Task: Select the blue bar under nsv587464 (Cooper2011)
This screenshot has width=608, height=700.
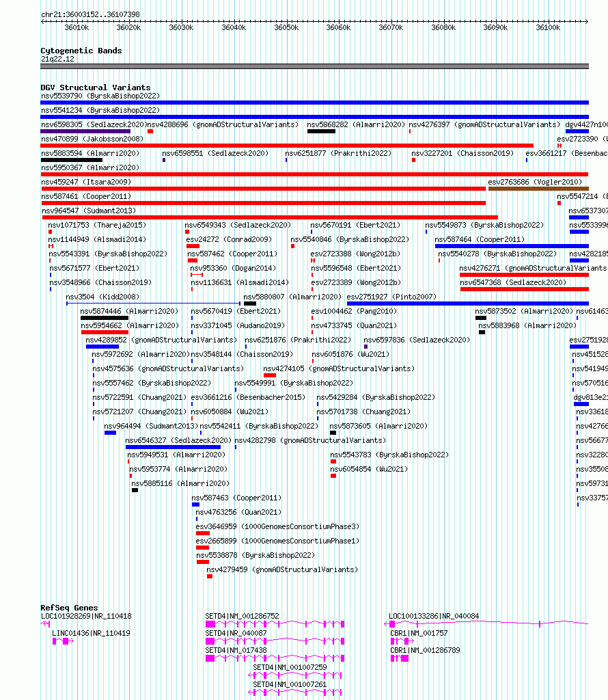Action: click(x=512, y=246)
